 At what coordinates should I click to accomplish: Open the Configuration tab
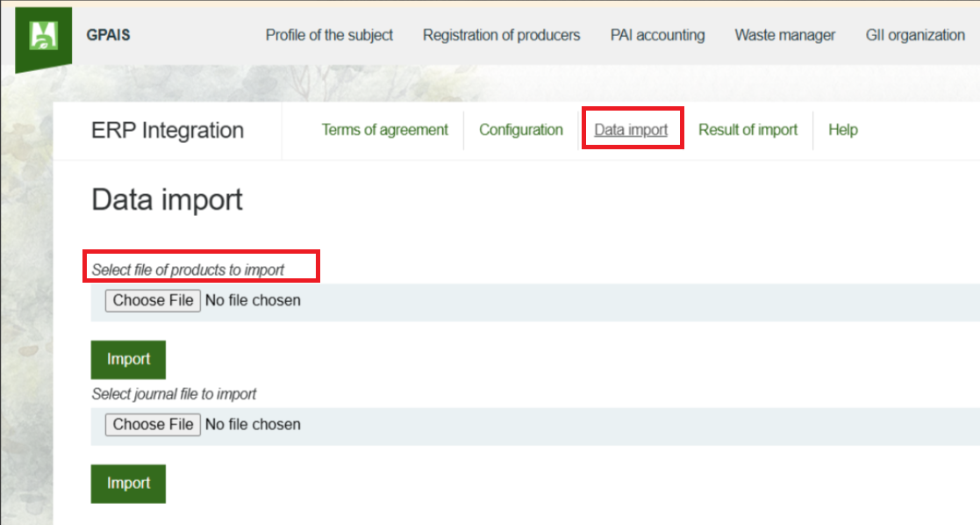point(521,130)
